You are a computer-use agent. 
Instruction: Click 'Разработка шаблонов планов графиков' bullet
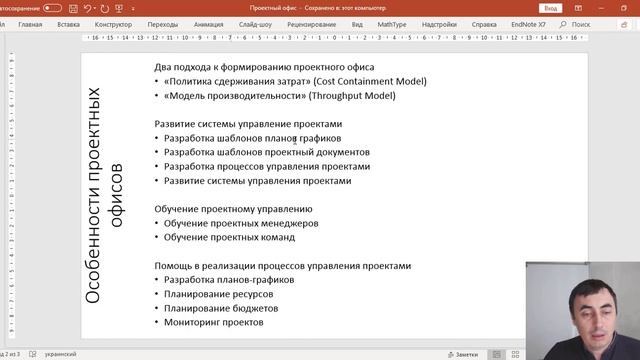coord(252,138)
